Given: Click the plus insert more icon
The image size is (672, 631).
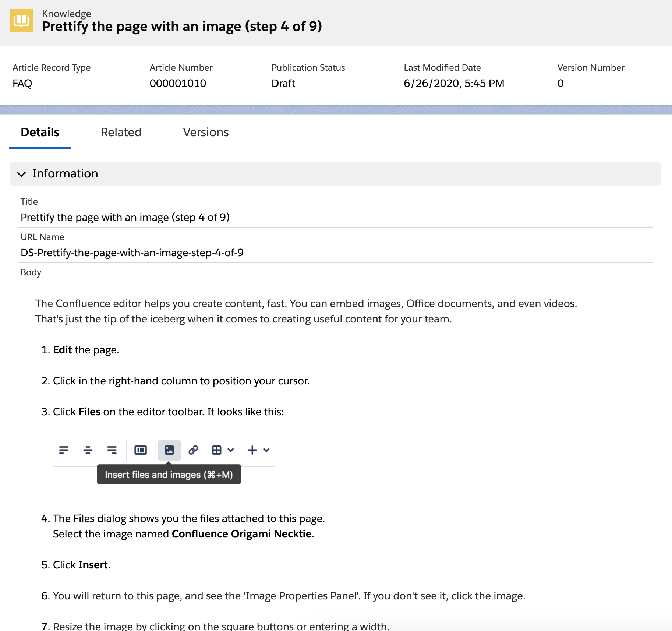Looking at the screenshot, I should [x=252, y=450].
